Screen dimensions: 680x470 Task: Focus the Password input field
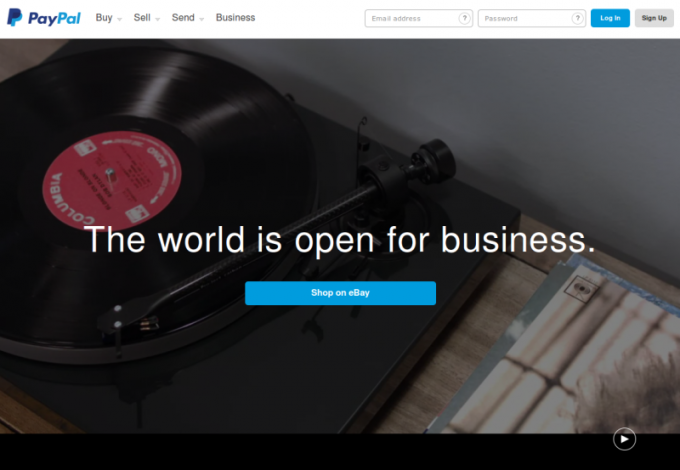[x=532, y=18]
